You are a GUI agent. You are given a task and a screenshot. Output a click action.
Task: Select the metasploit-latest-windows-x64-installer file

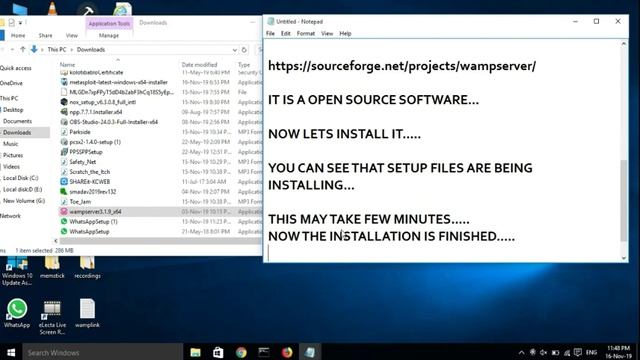point(118,82)
